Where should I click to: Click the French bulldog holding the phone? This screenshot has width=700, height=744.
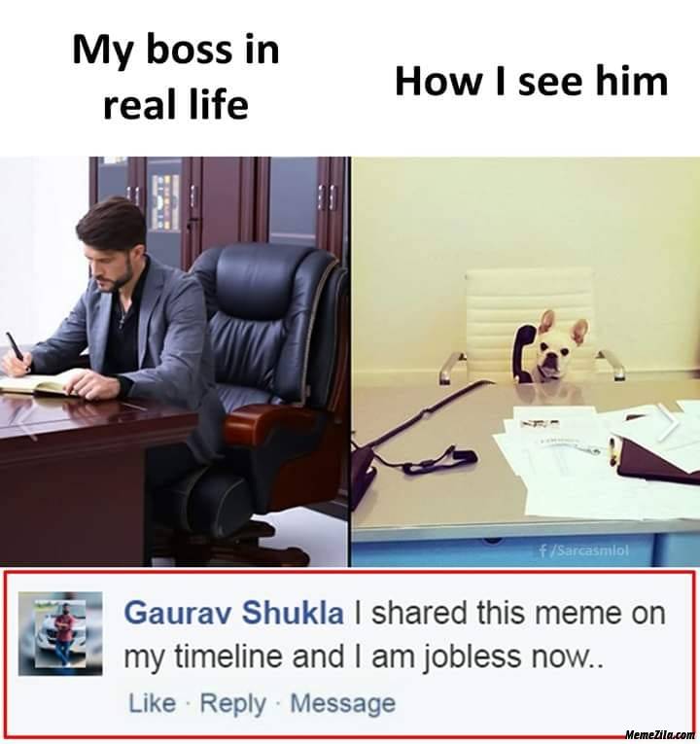(555, 346)
